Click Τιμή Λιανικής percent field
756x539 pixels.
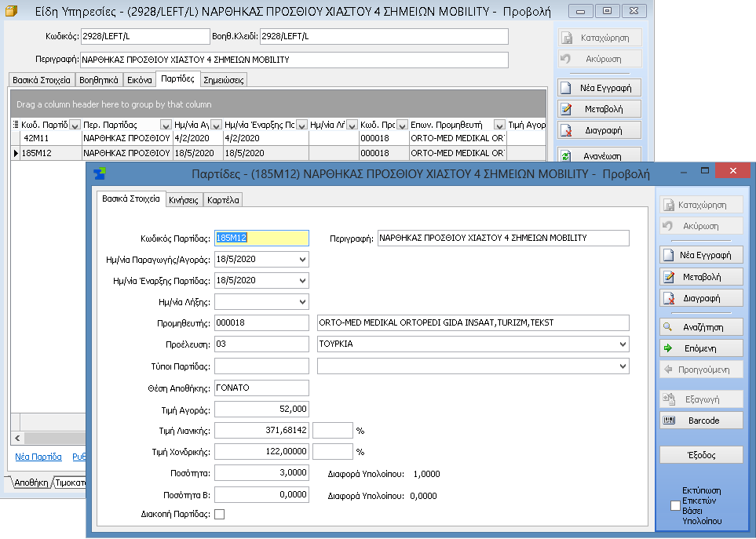tap(333, 430)
